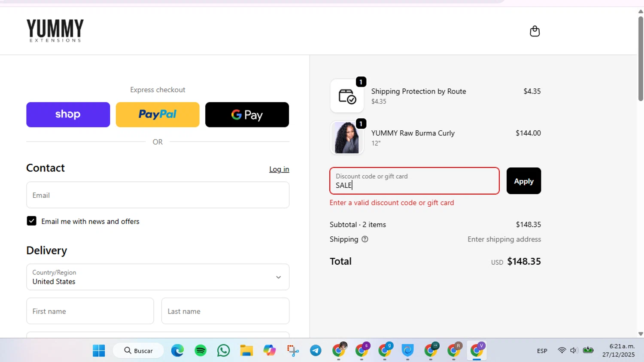Open Spotify from the taskbar
The image size is (644, 362).
point(200,350)
